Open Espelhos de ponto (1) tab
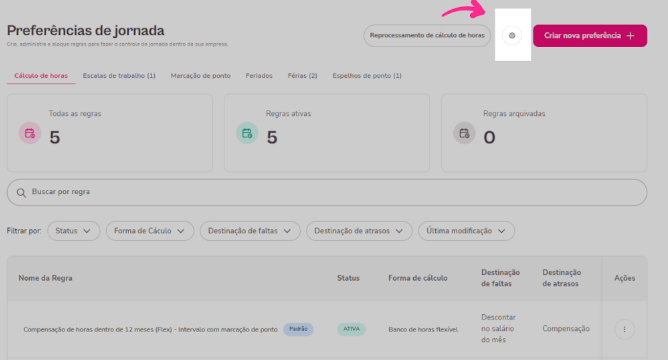The height and width of the screenshot is (360, 668). click(x=367, y=76)
